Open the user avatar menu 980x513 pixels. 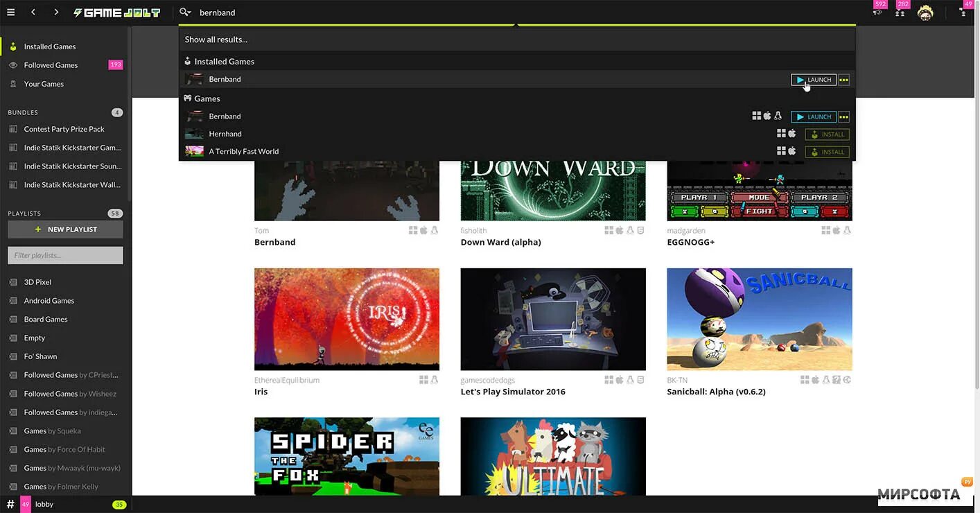[x=925, y=12]
